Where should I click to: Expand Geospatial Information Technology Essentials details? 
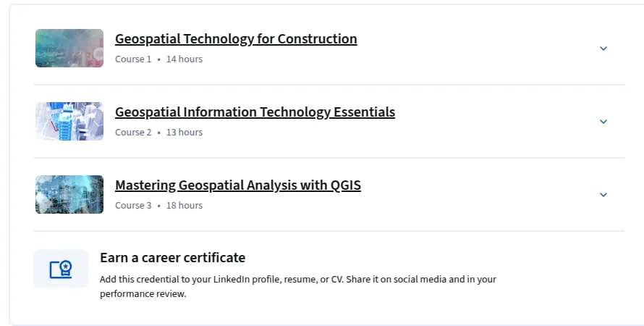coord(603,122)
